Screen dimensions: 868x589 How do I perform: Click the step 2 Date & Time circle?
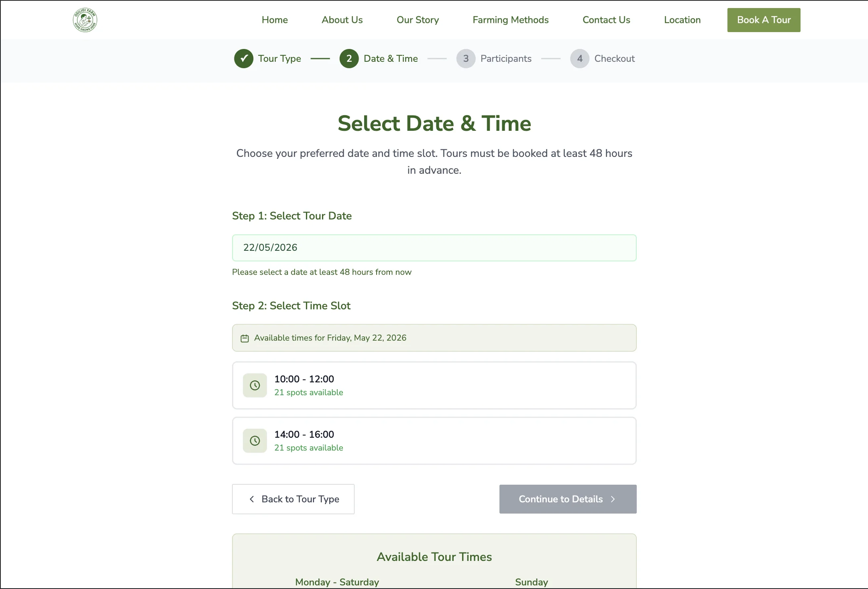tap(349, 59)
